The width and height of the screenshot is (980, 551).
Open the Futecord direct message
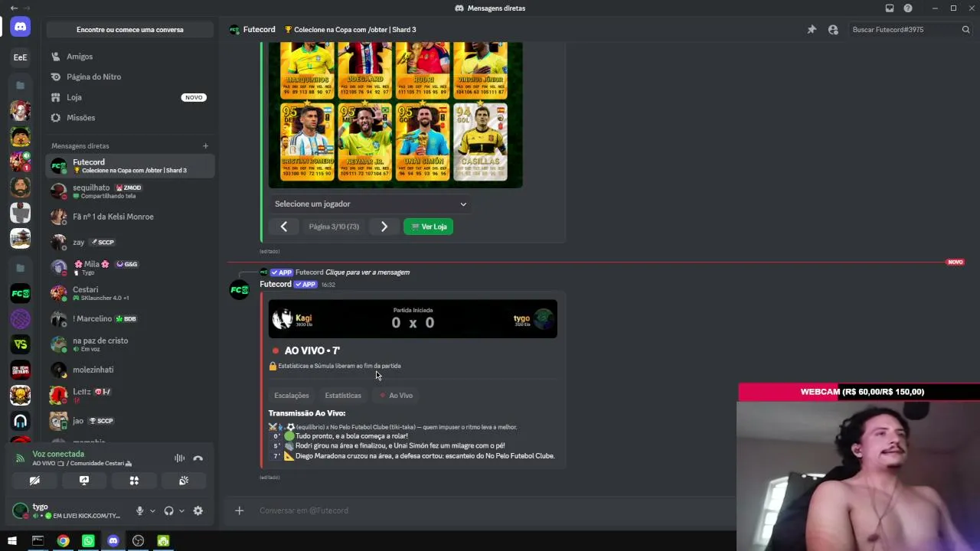click(130, 166)
